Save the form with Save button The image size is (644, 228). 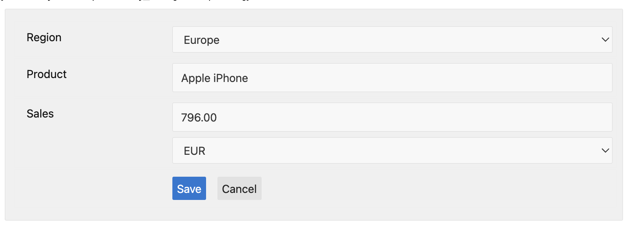pyautogui.click(x=189, y=189)
